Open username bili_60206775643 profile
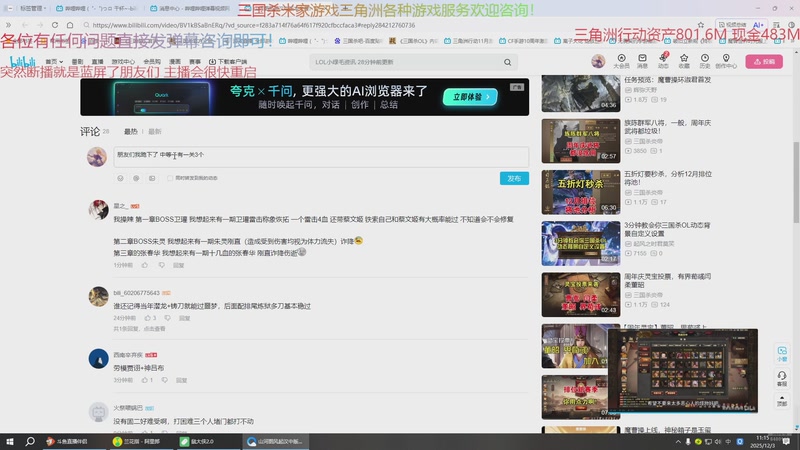This screenshot has height=450, width=800. [x=136, y=293]
